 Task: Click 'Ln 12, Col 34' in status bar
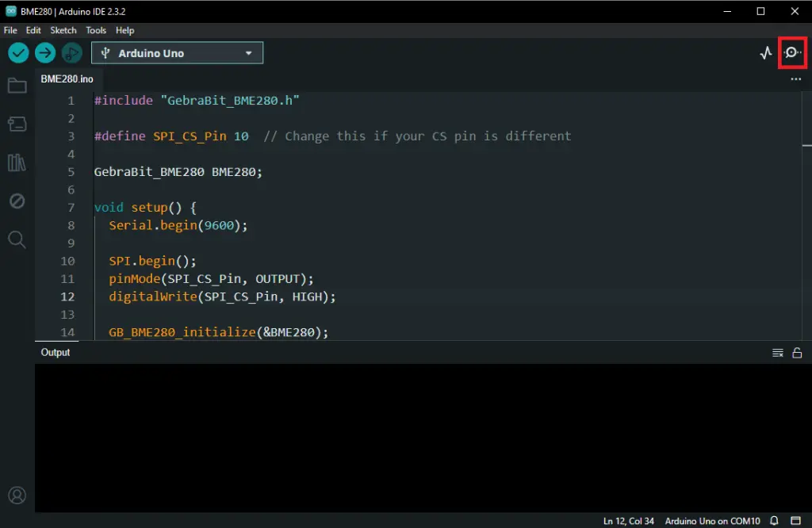[x=628, y=521]
